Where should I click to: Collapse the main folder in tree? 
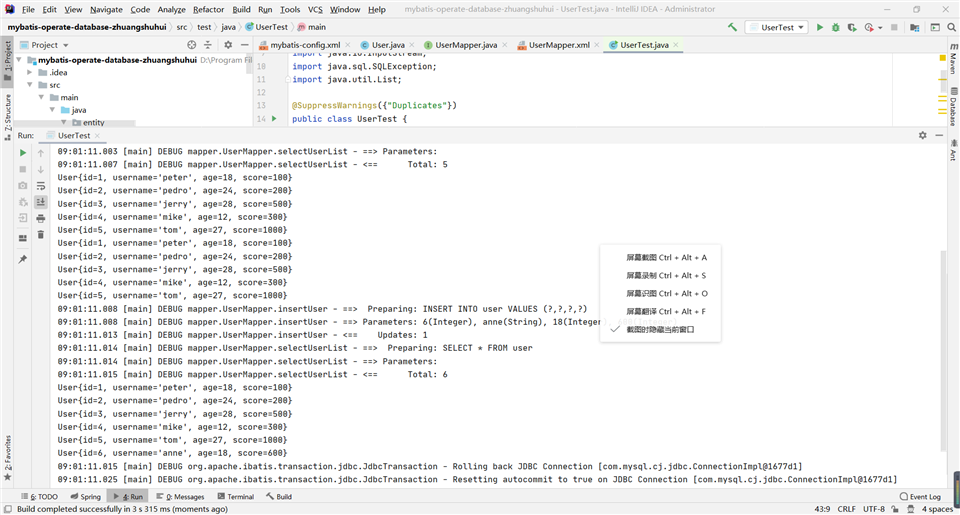[x=41, y=97]
